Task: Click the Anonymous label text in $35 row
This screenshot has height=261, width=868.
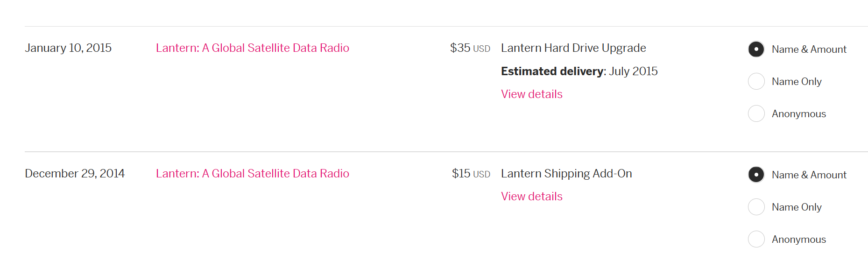Action: point(799,114)
